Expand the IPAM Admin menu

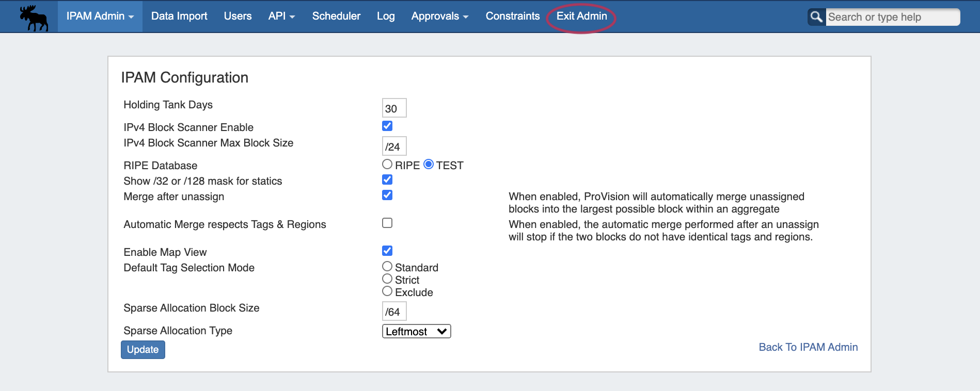pyautogui.click(x=100, y=17)
